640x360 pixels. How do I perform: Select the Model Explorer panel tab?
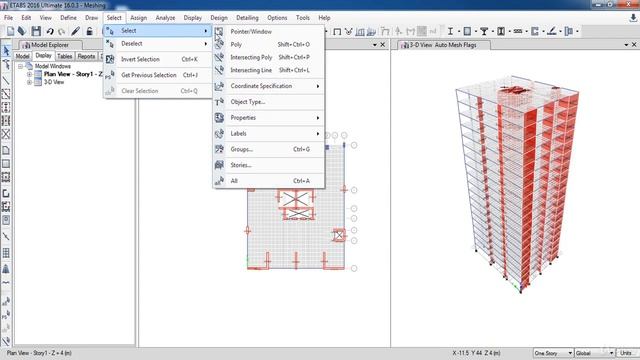(50, 45)
